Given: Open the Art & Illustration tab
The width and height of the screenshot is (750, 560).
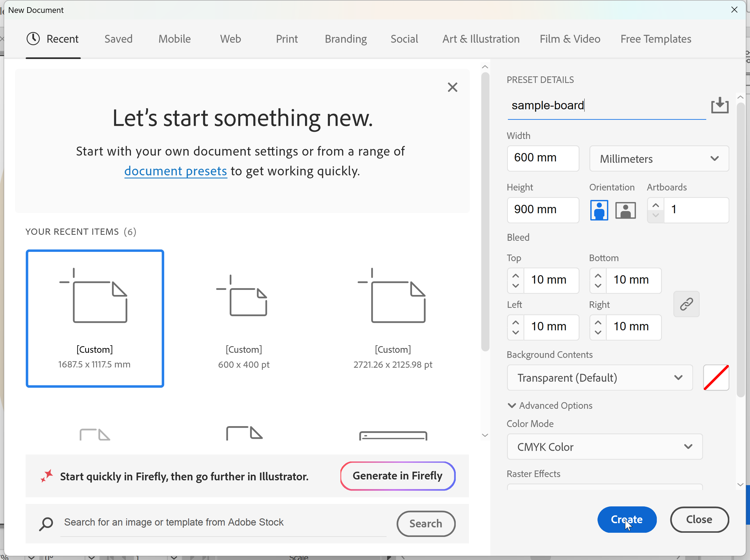Looking at the screenshot, I should pyautogui.click(x=481, y=39).
